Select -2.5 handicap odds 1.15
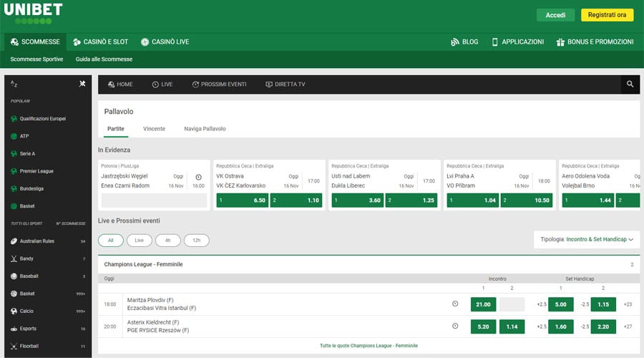Viewport: 644px width, 358px height. click(603, 304)
